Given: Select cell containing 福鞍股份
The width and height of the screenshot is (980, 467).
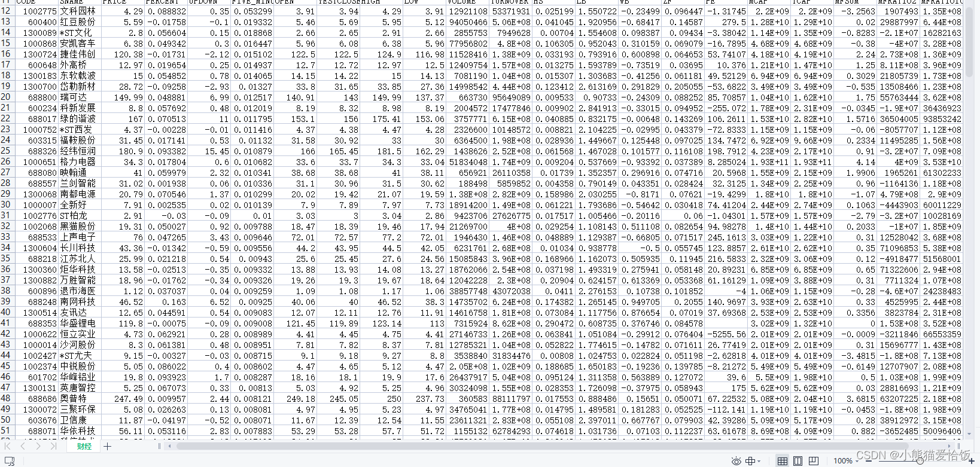Looking at the screenshot, I should coord(80,140).
